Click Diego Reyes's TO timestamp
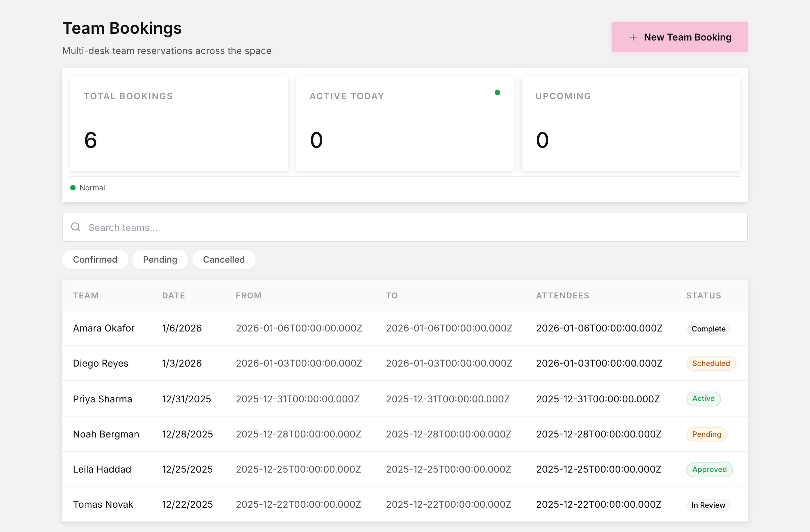Viewport: 810px width, 532px height. pyautogui.click(x=449, y=364)
